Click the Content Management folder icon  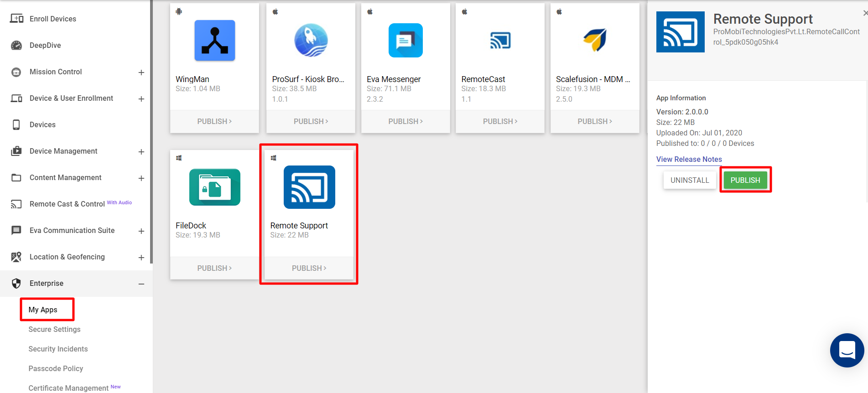[16, 178]
